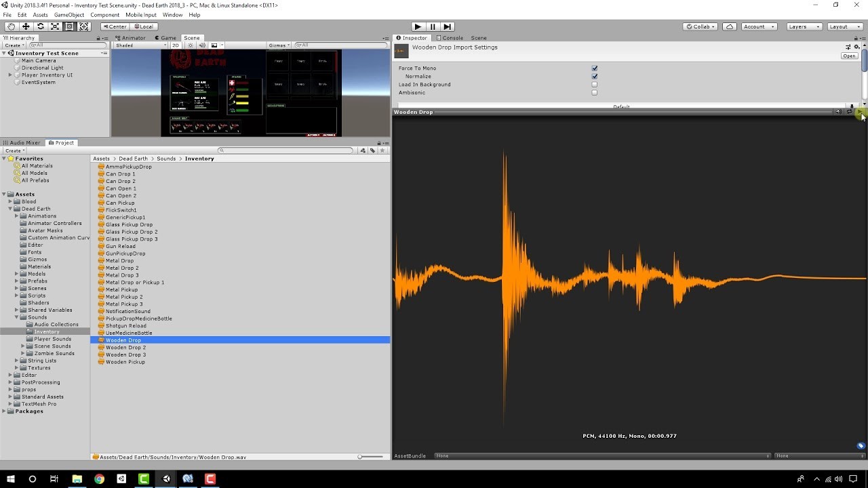Toggle scene lighting icon in Scene view

[x=191, y=45]
